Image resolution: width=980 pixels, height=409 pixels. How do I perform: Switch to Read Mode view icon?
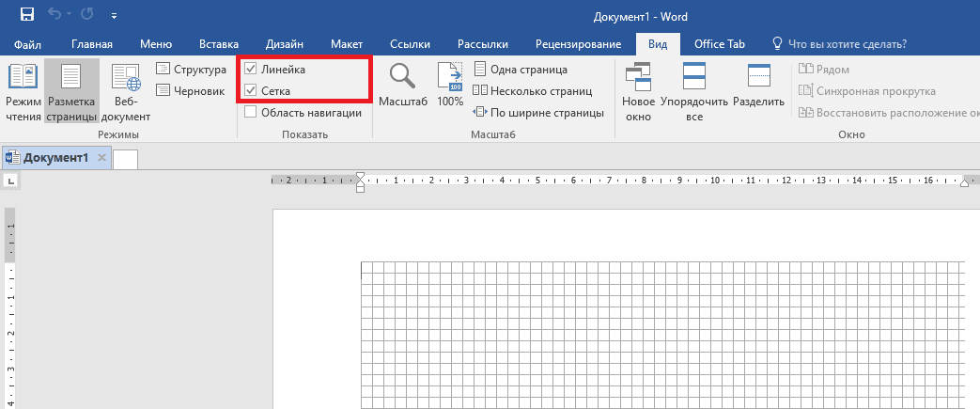[x=23, y=92]
